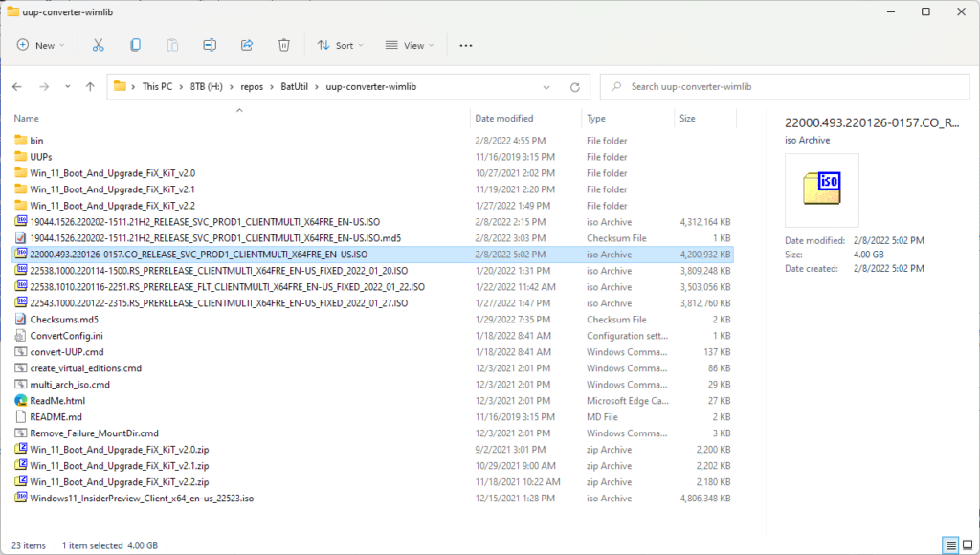Go up one folder level arrow
The height and width of the screenshot is (555, 980).
[90, 86]
